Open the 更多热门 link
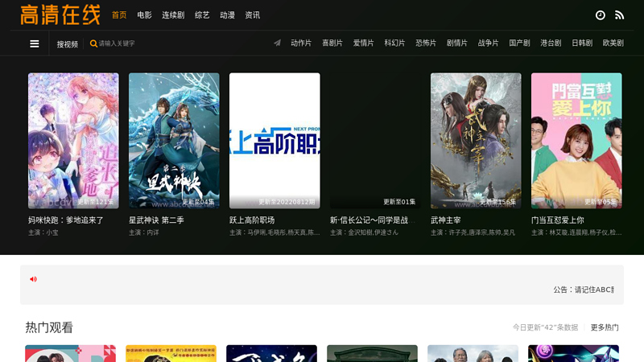The width and height of the screenshot is (644, 362). pos(605,327)
